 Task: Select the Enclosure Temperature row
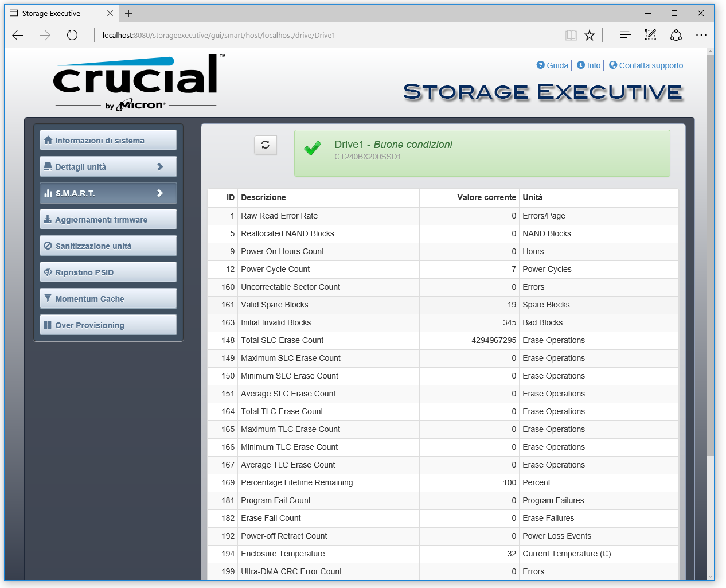443,554
